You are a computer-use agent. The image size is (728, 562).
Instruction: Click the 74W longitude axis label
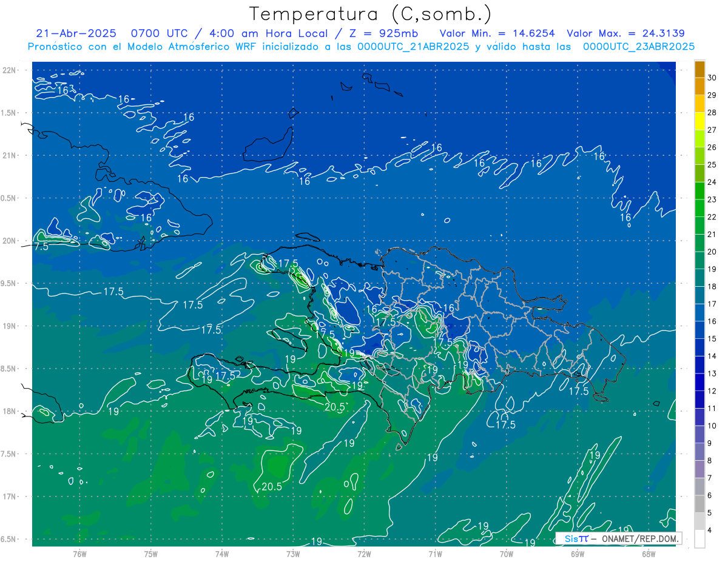tap(222, 554)
